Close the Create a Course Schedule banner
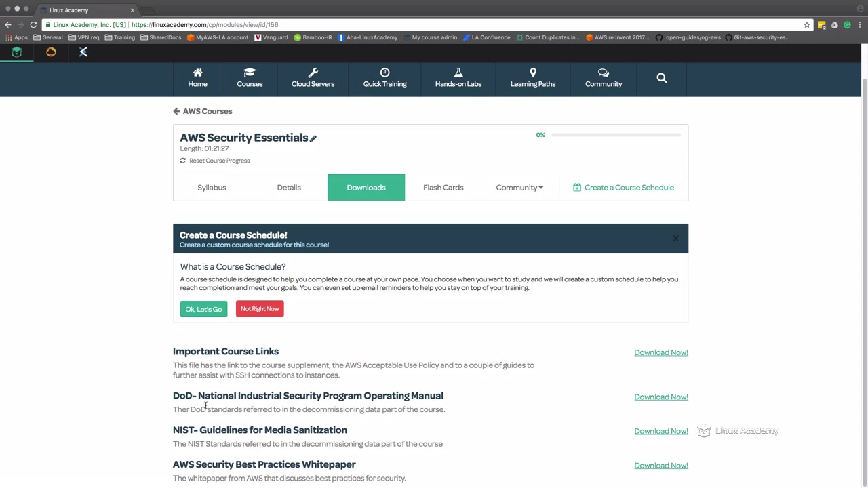This screenshot has width=868, height=488. (675, 238)
